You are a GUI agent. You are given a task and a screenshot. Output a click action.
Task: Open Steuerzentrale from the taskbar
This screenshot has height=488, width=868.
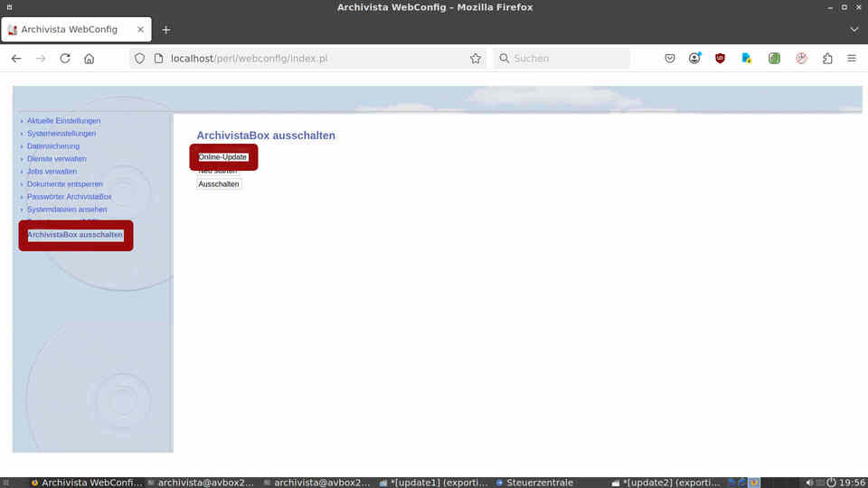(x=534, y=483)
